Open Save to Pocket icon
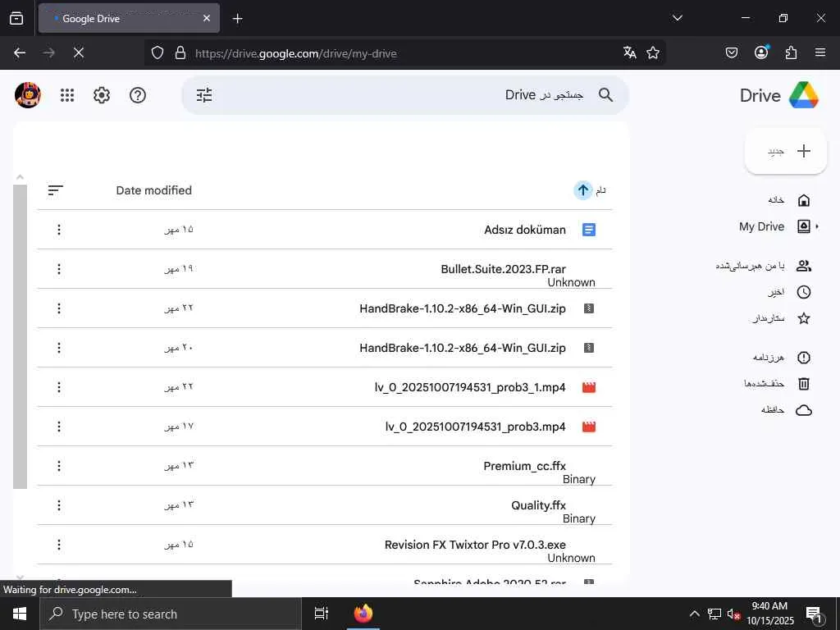Screen dimensions: 840x630 coord(731,52)
